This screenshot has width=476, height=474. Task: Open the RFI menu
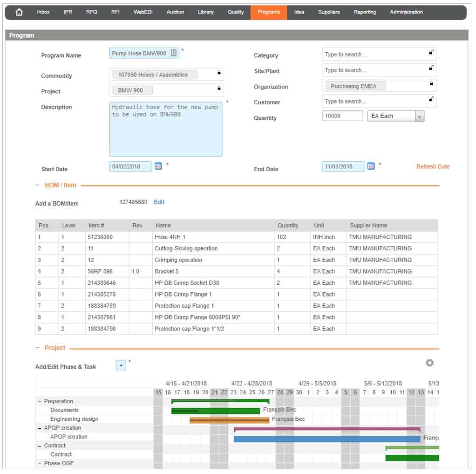(116, 12)
